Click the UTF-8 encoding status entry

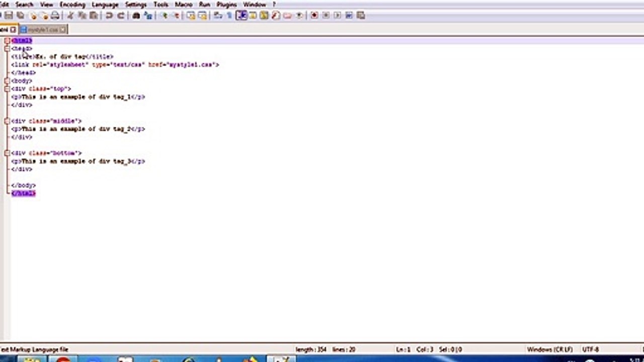pyautogui.click(x=590, y=349)
